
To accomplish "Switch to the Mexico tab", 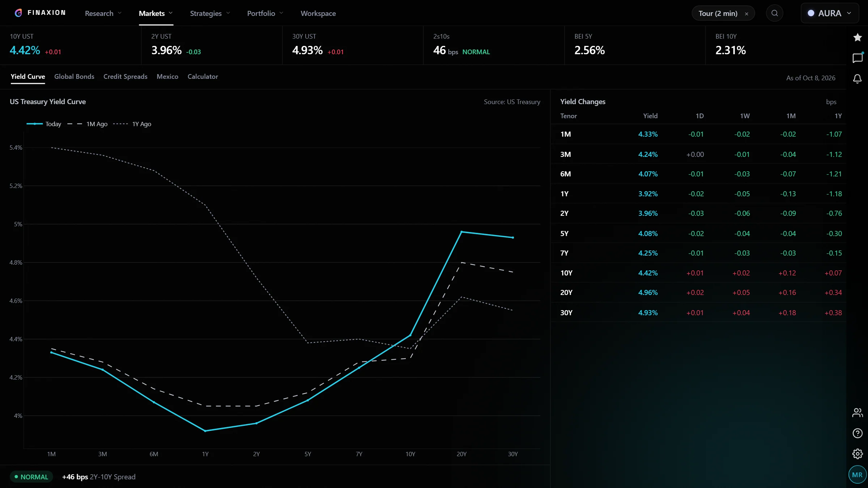I will coord(167,77).
